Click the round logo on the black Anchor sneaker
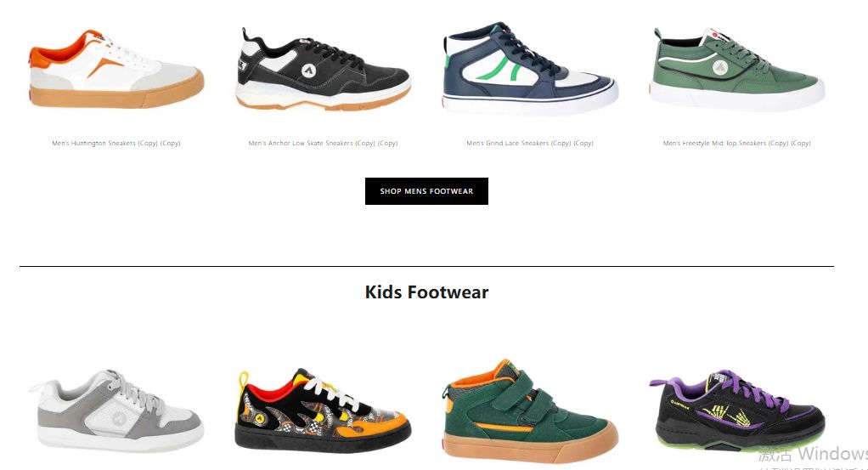 (x=308, y=71)
